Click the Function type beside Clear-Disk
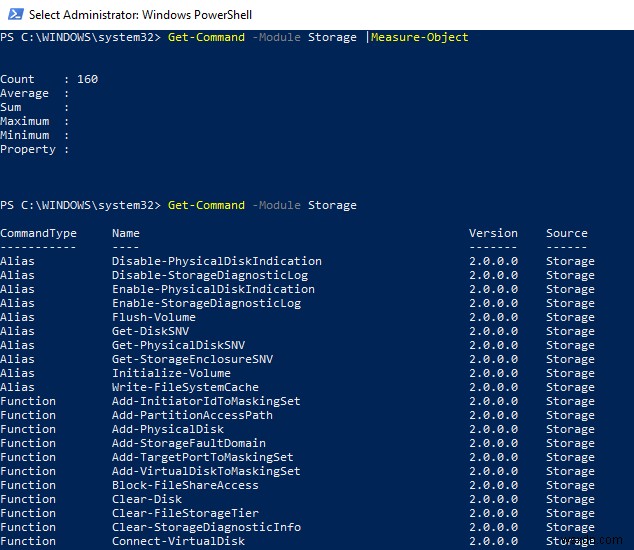 [28, 499]
